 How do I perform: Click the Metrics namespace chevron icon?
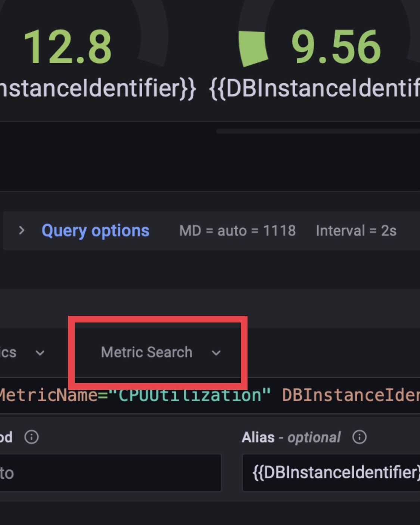click(x=40, y=353)
